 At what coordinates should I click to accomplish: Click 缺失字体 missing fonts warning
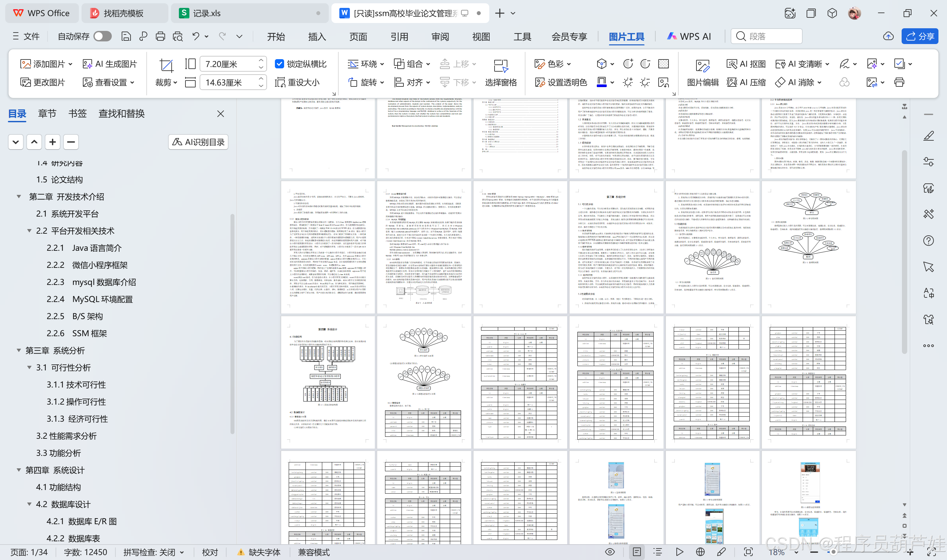coord(258,552)
